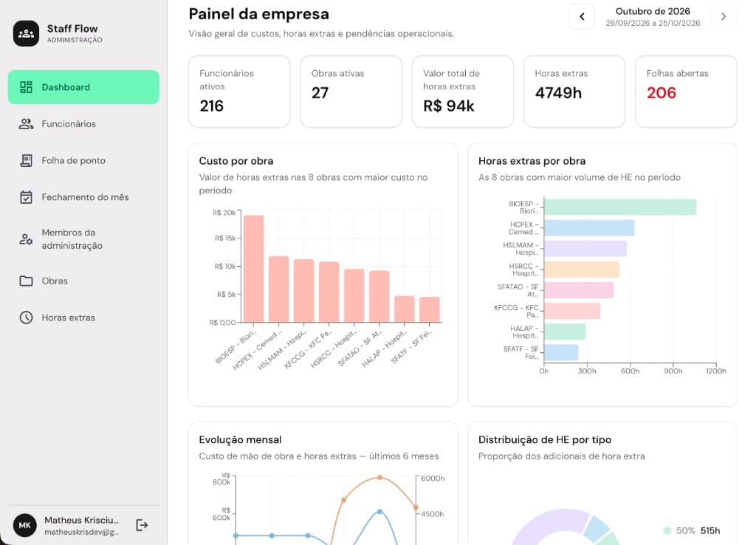Click the blue HCPEX horizontal bar
The image size is (756, 545).
(589, 227)
